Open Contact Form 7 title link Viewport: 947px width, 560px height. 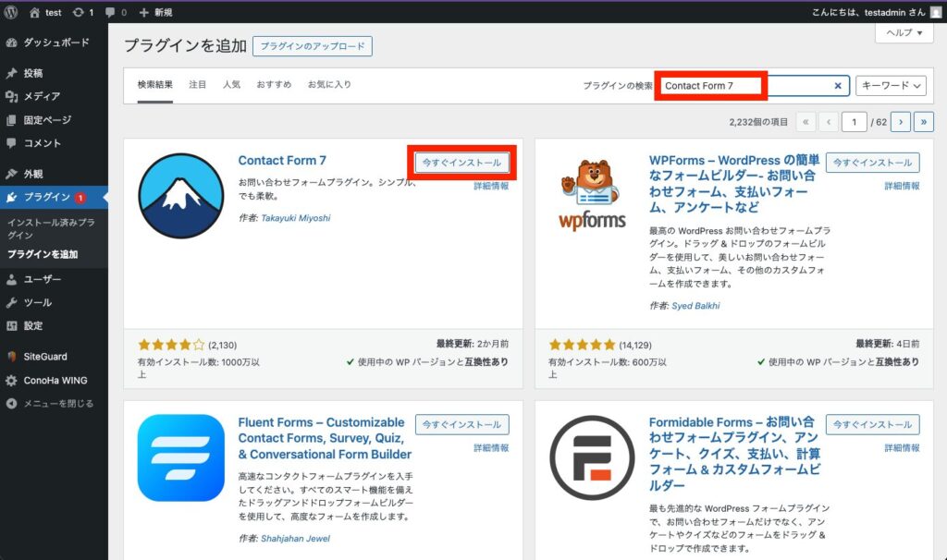[282, 161]
